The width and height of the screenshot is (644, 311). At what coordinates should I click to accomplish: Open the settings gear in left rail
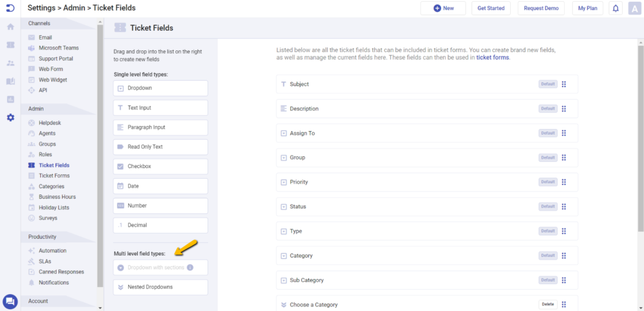click(10, 117)
